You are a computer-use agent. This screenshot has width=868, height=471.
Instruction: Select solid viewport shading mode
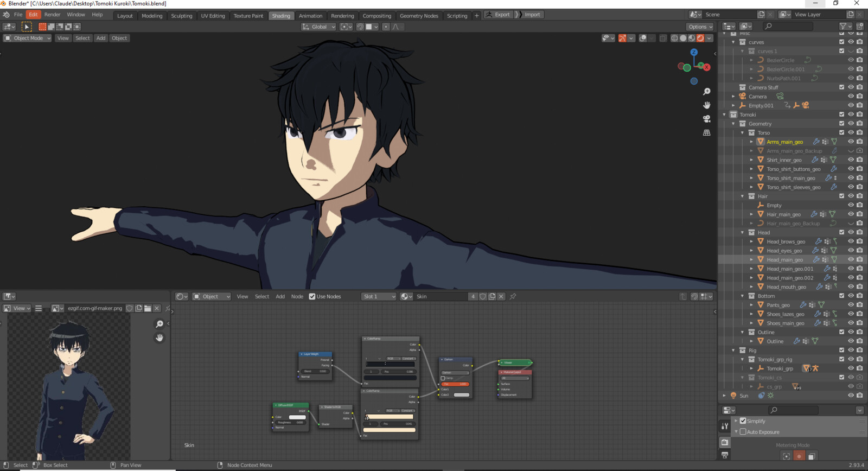coord(683,38)
